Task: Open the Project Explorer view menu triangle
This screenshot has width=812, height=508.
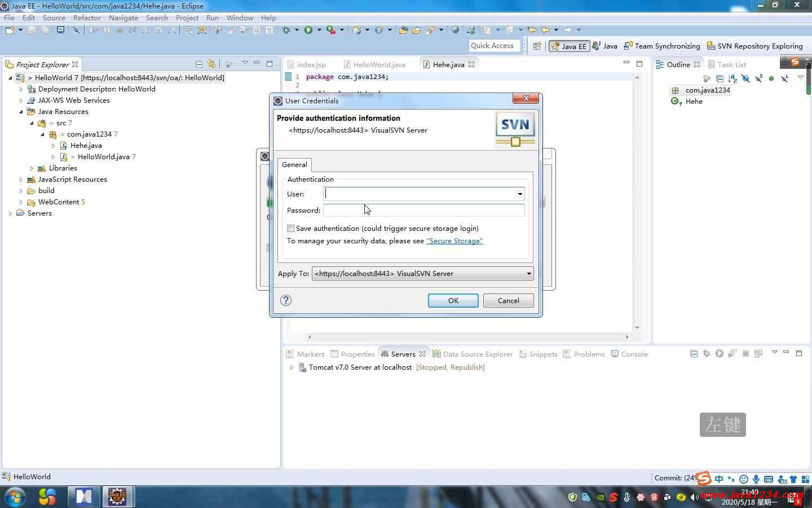Action: pyautogui.click(x=245, y=63)
